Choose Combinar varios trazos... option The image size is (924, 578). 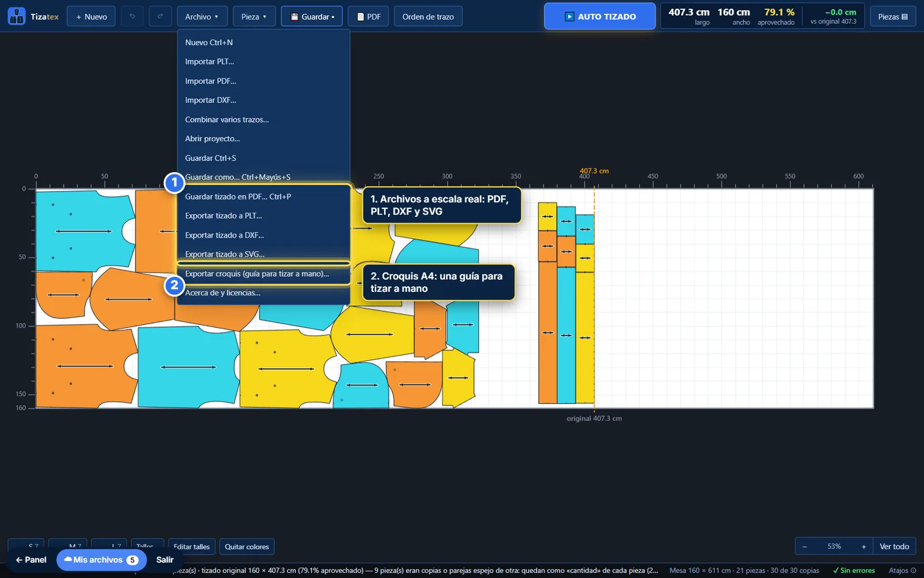(264, 120)
